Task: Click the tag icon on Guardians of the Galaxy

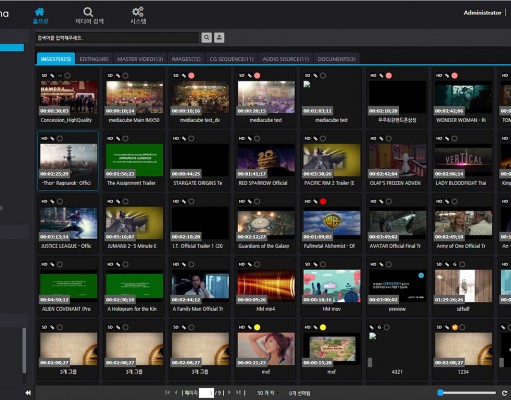Action: [249, 201]
